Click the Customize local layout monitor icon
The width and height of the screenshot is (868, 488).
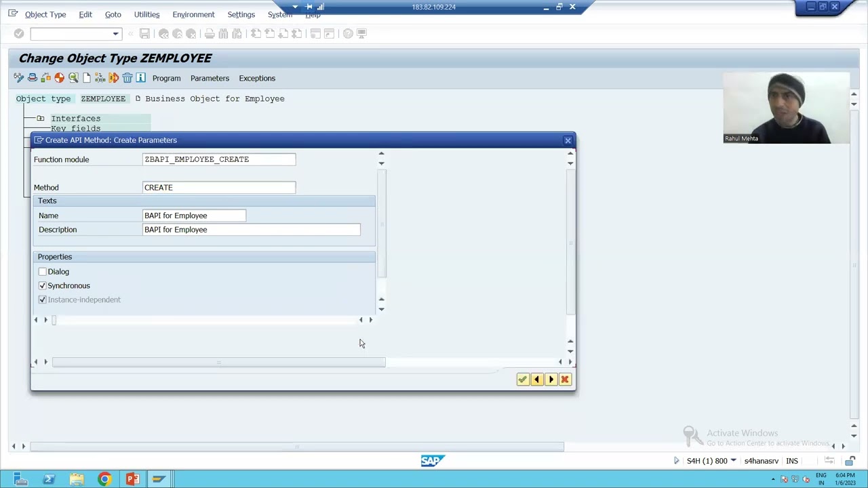(361, 33)
